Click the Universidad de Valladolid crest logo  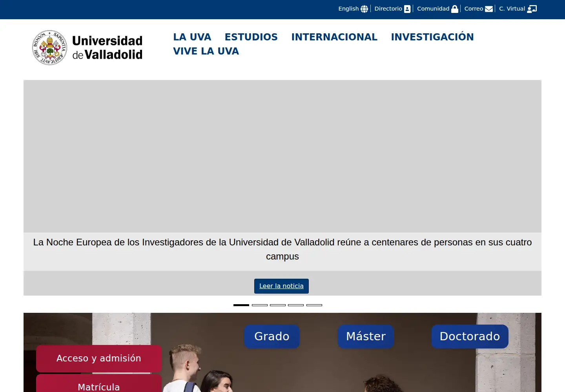(x=49, y=47)
